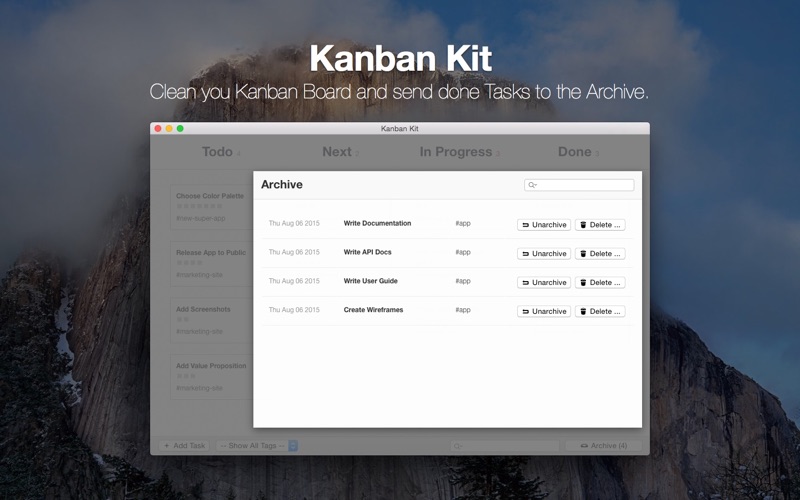
Task: Open the Release App to Public card
Action: 211,263
